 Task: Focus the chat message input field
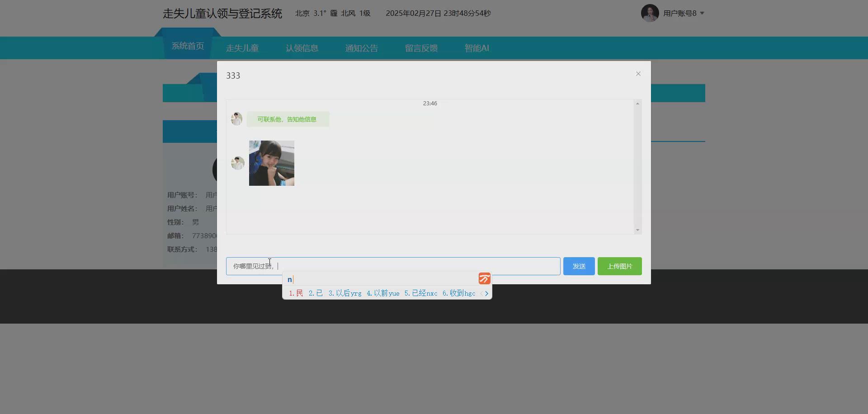pos(393,266)
